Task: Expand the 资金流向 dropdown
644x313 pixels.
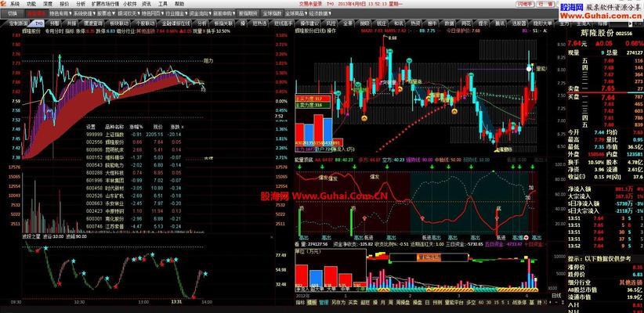Action: (200, 13)
